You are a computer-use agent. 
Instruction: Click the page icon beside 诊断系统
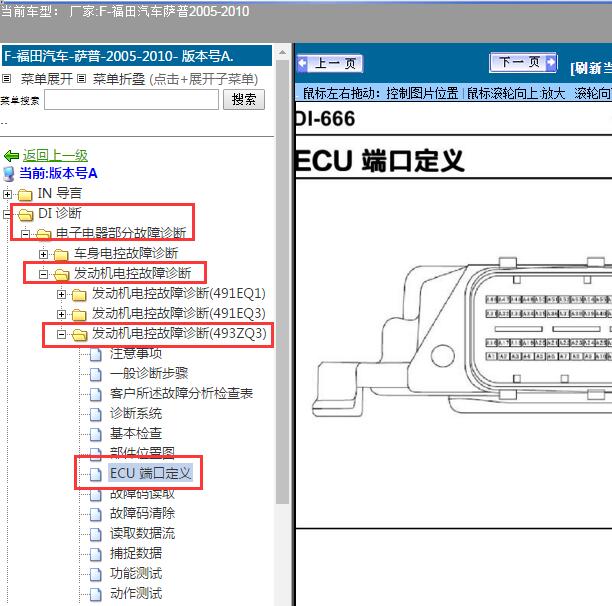coord(96,414)
